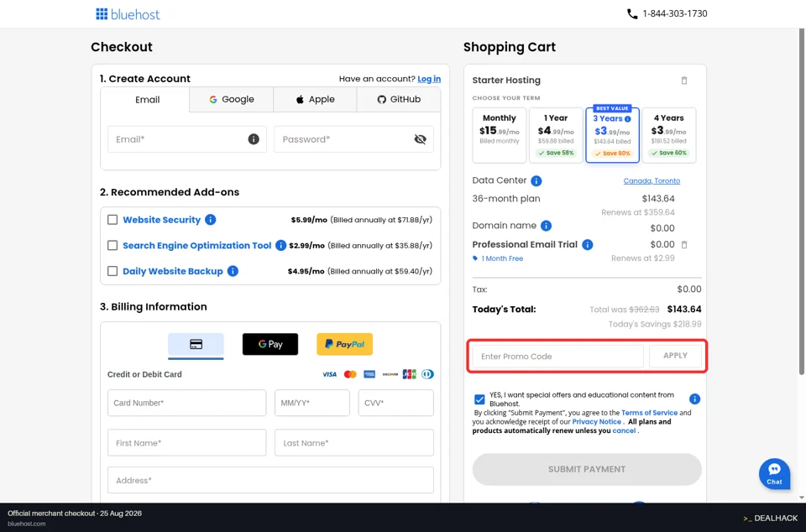Open the Chat bubble
The image size is (806, 532).
point(774,474)
